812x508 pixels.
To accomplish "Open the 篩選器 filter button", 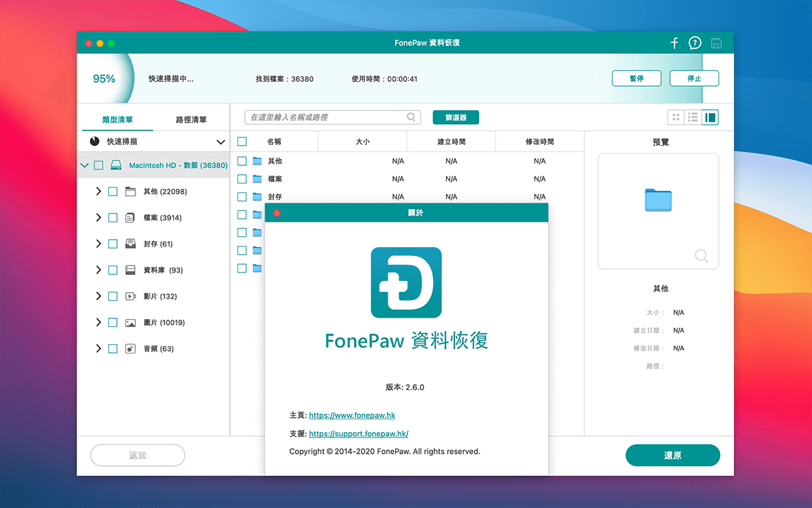I will 456,117.
